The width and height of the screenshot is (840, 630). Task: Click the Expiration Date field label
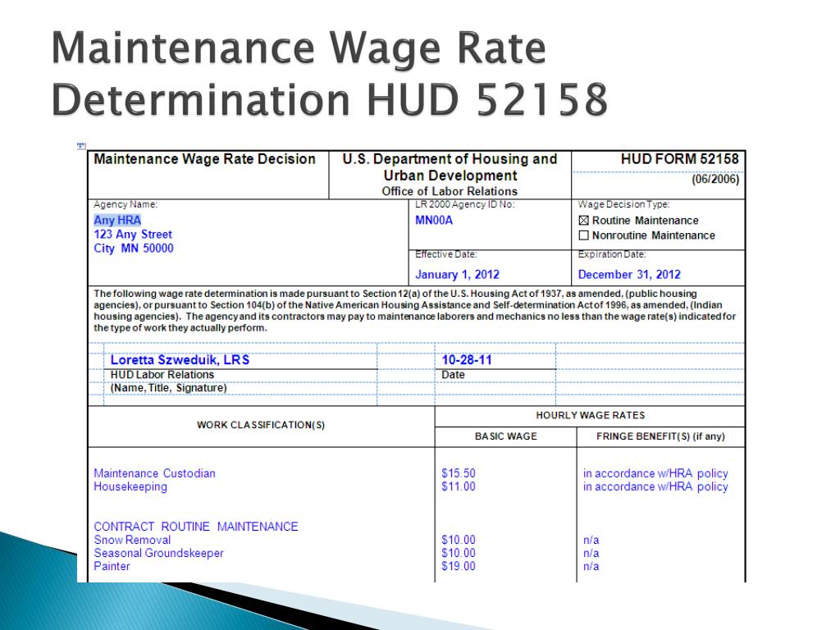pyautogui.click(x=612, y=254)
